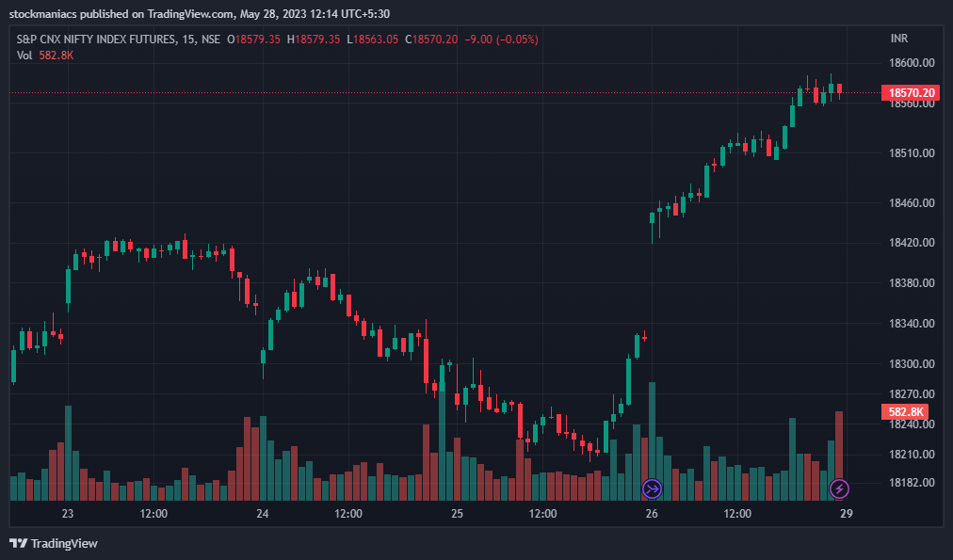This screenshot has height=560, width=953.
Task: Click the purple lightning bolt event icon
Action: click(839, 488)
